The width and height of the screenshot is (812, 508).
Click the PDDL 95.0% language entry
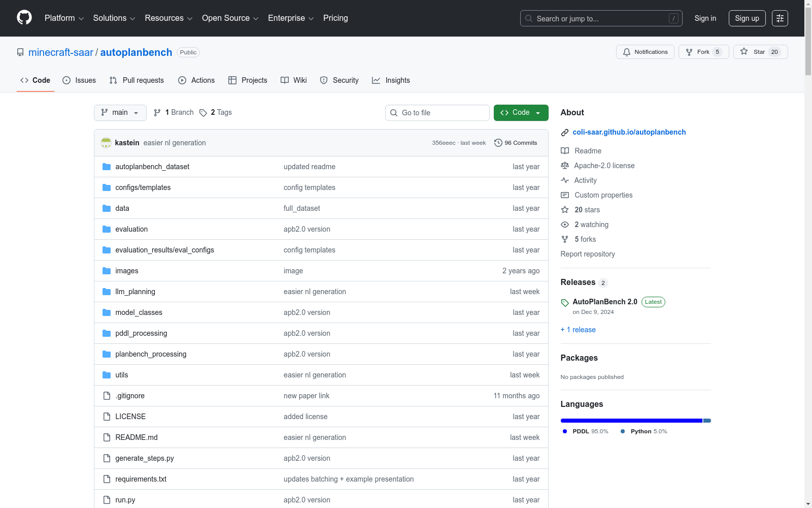[x=586, y=431]
